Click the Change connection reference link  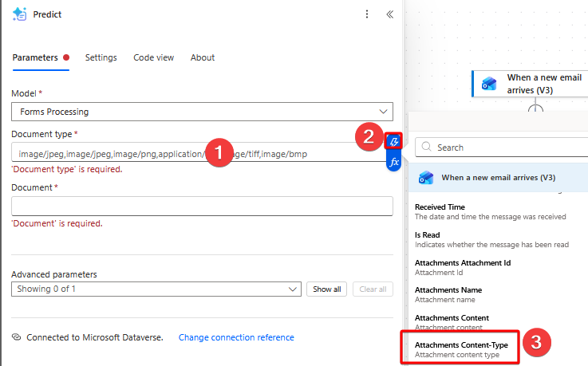[236, 337]
